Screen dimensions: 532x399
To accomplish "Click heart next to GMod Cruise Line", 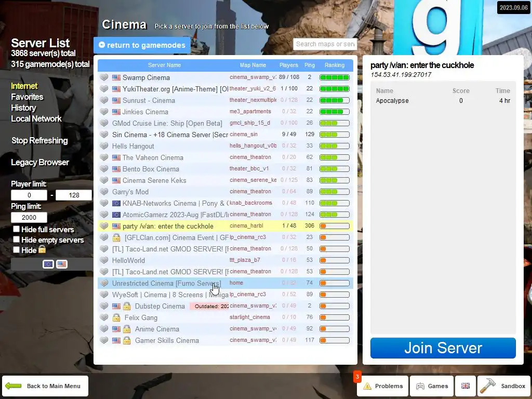I will coord(104,123).
